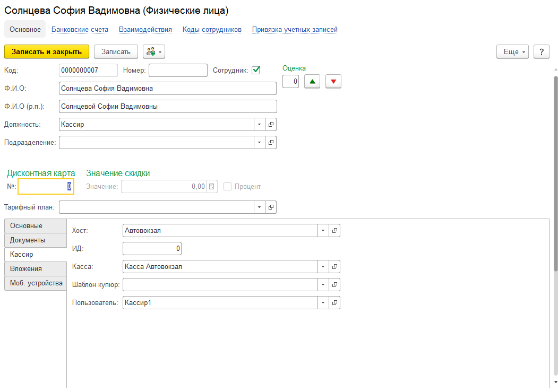558x392 pixels.
Task: Open the Касса record via its open icon
Action: click(334, 267)
